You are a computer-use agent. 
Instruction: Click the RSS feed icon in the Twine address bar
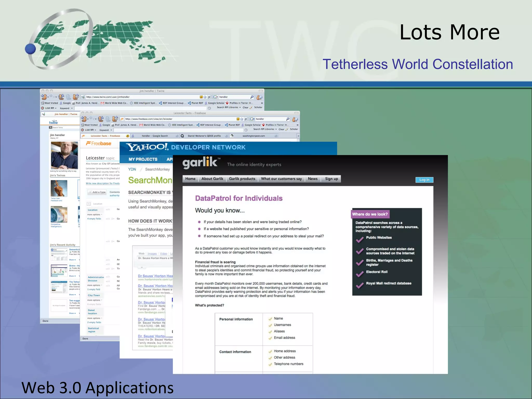(201, 97)
